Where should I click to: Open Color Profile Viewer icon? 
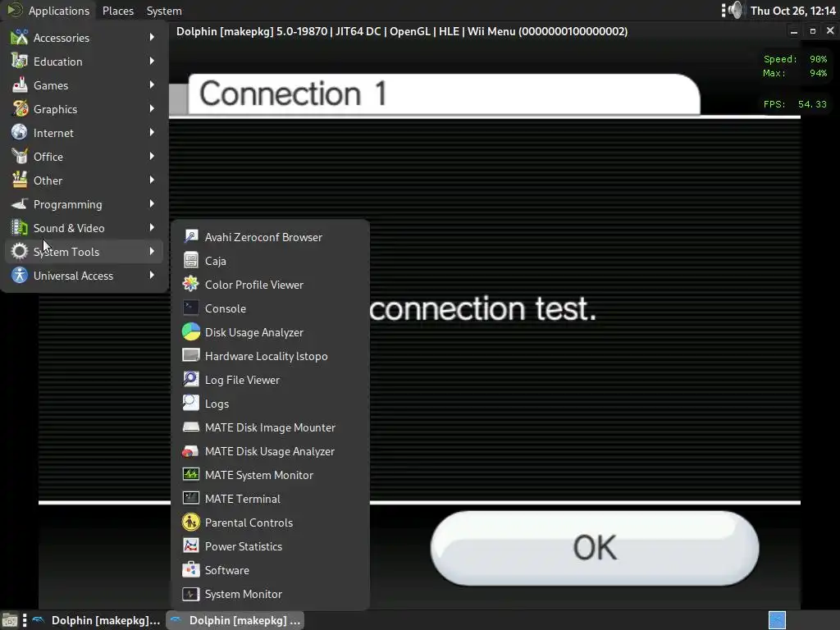[190, 285]
